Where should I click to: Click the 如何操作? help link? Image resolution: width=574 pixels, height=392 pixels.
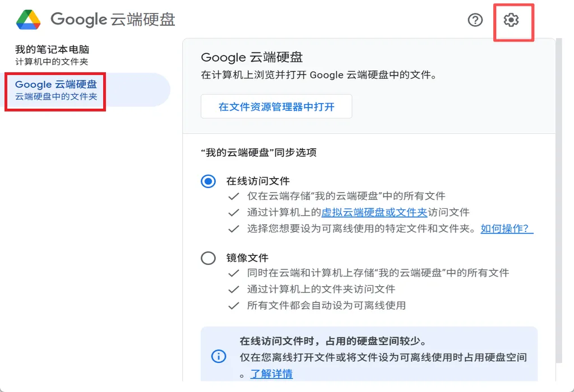(507, 228)
